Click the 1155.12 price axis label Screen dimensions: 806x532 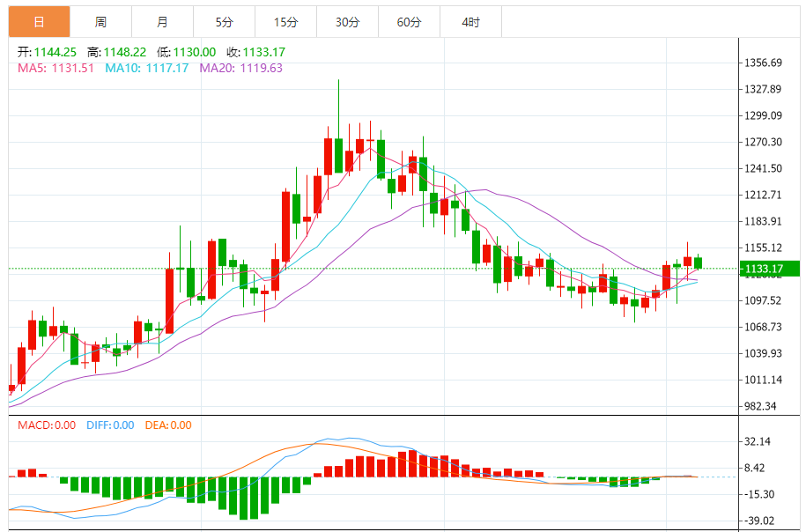763,248
